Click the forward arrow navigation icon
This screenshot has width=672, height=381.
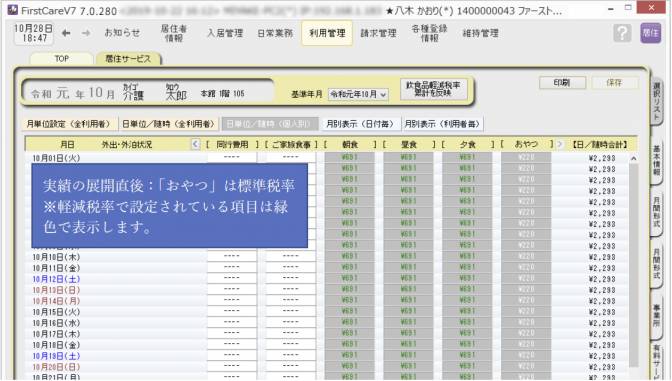point(86,33)
